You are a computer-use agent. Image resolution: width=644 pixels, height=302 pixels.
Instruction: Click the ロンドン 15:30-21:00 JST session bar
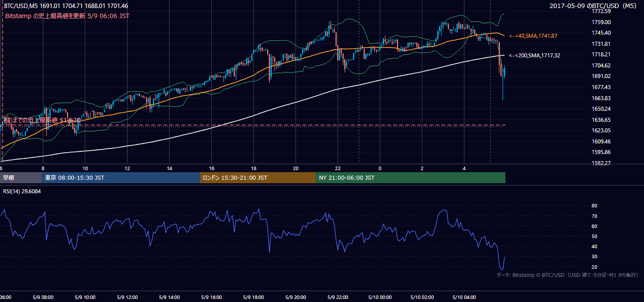(x=258, y=178)
